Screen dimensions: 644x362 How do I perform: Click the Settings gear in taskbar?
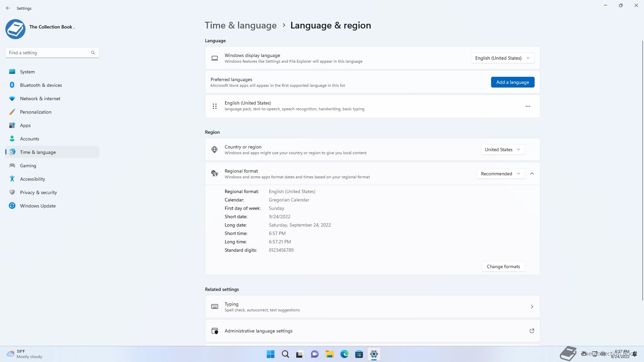(374, 354)
